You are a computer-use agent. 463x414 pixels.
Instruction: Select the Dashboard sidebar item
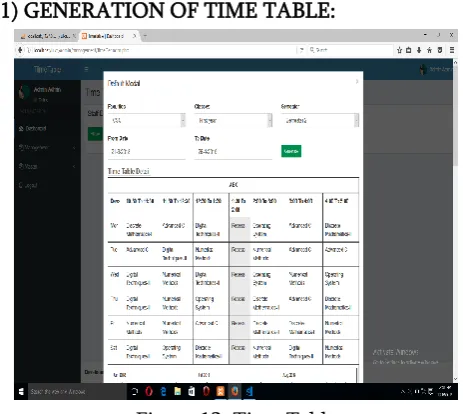(47, 128)
